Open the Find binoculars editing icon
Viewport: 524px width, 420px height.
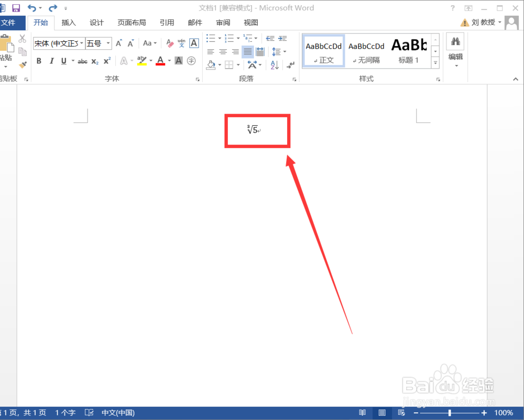(455, 41)
